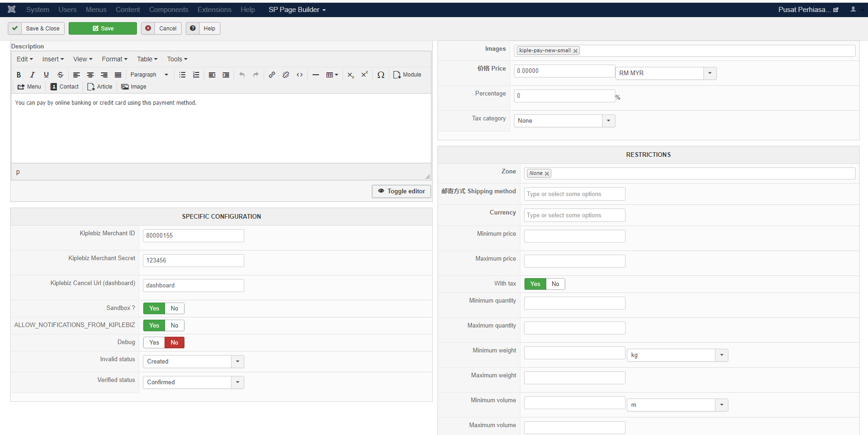The width and height of the screenshot is (868, 435).
Task: Open the SP Page Builder menu
Action: point(297,10)
